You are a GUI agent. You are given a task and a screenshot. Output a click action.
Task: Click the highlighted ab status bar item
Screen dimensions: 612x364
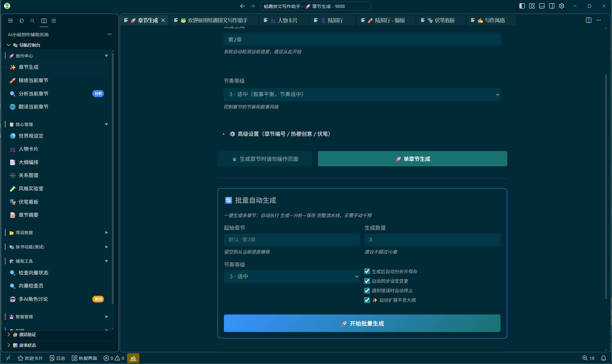133,358
